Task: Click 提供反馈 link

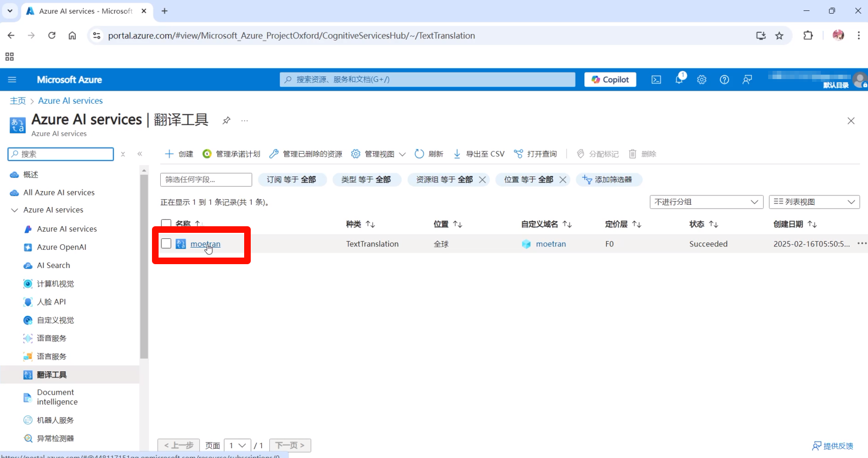Action: (x=833, y=446)
